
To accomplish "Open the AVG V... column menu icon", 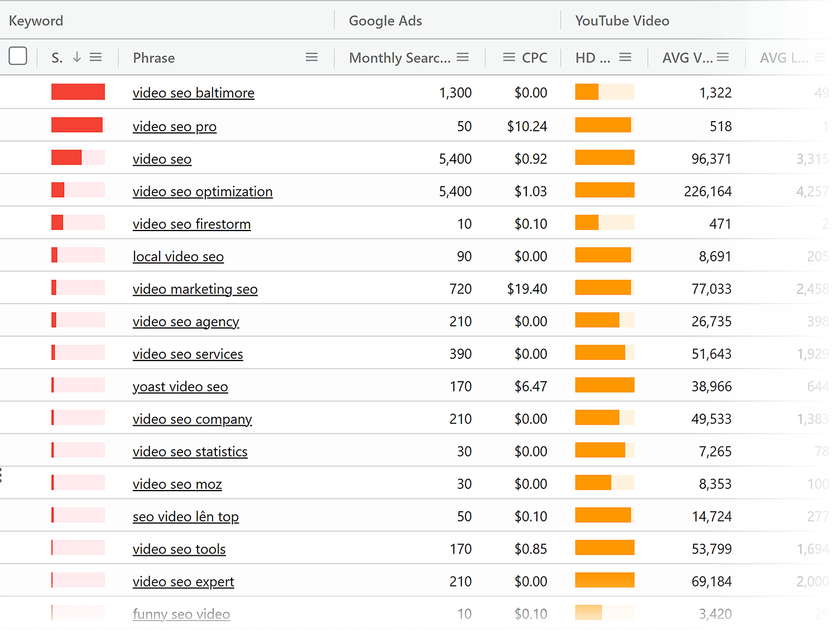I will click(x=723, y=57).
